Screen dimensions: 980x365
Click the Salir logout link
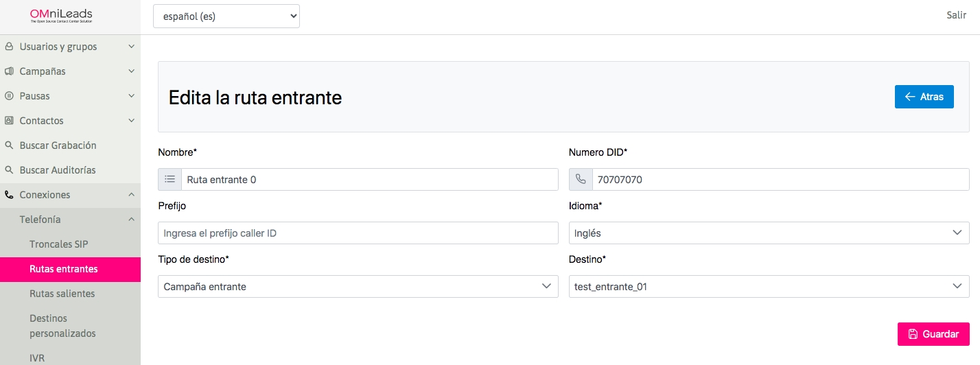click(x=956, y=15)
